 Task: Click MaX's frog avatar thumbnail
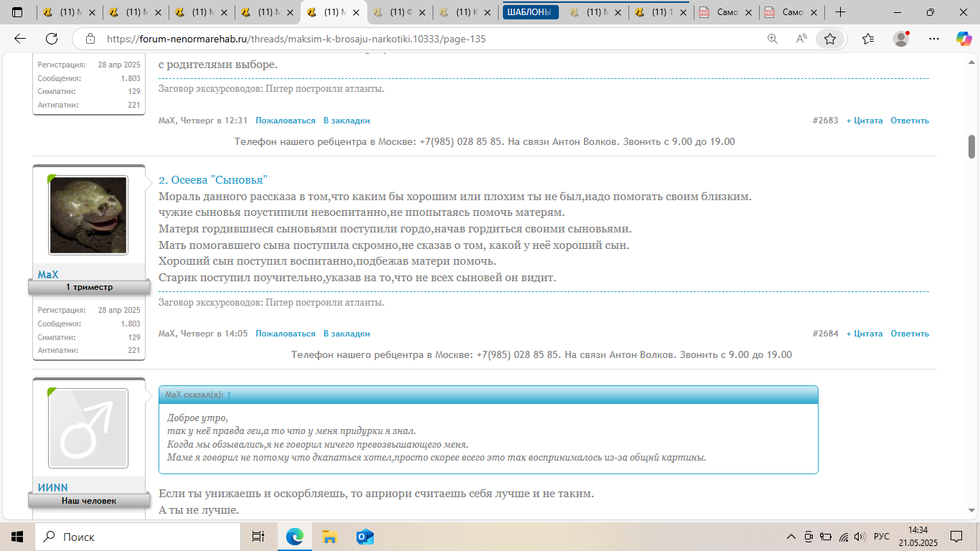click(88, 215)
